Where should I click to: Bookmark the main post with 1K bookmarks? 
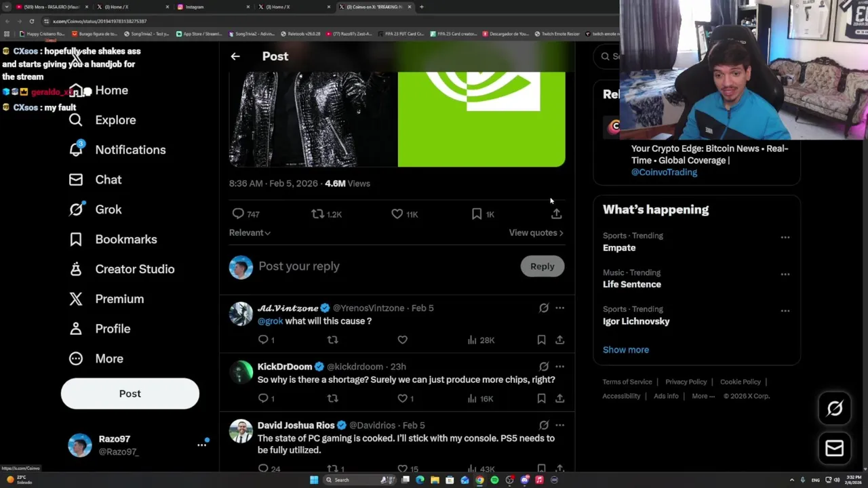click(483, 213)
